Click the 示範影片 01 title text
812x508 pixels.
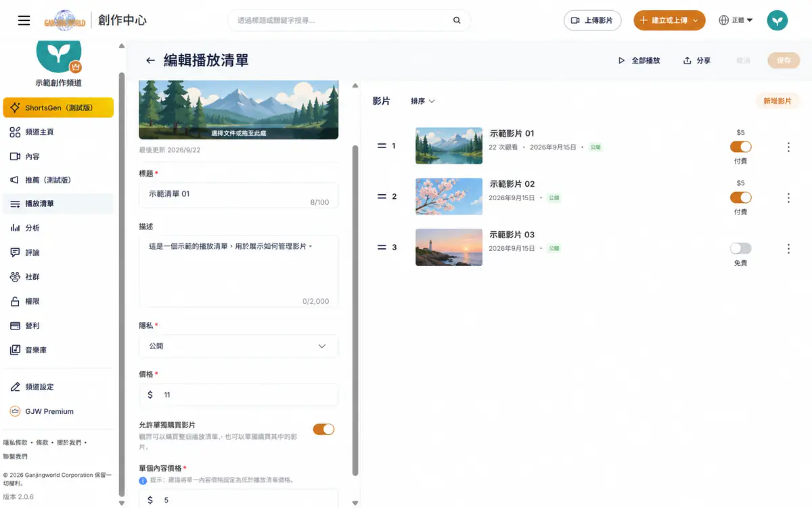(512, 133)
